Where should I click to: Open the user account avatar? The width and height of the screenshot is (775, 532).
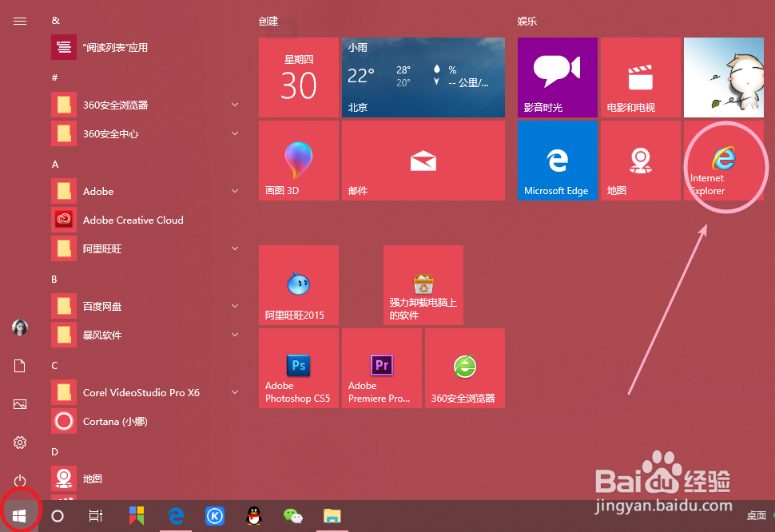tap(20, 328)
